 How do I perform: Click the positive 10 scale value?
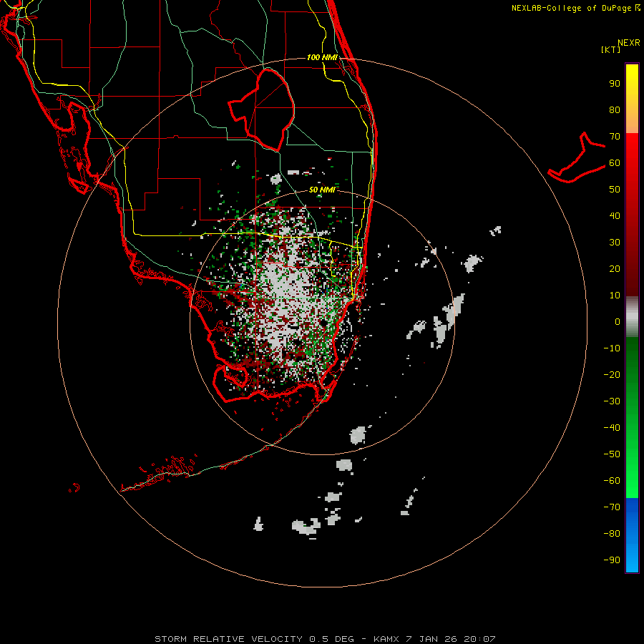coord(615,296)
